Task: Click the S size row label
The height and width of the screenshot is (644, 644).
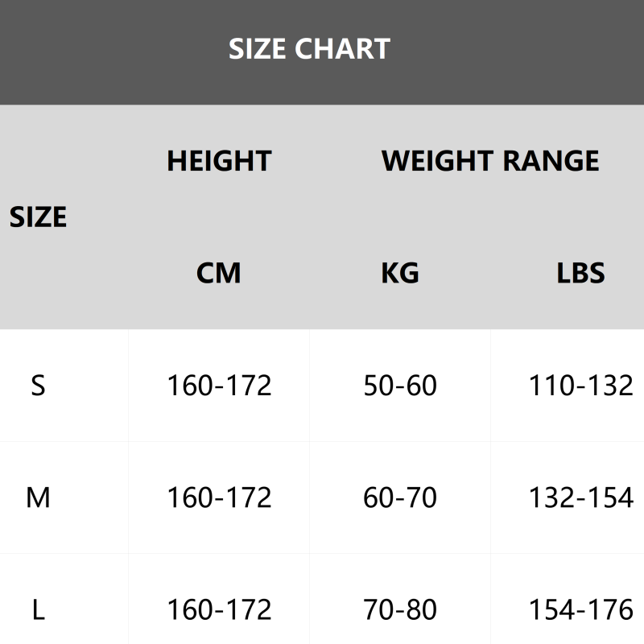Action: 38,386
